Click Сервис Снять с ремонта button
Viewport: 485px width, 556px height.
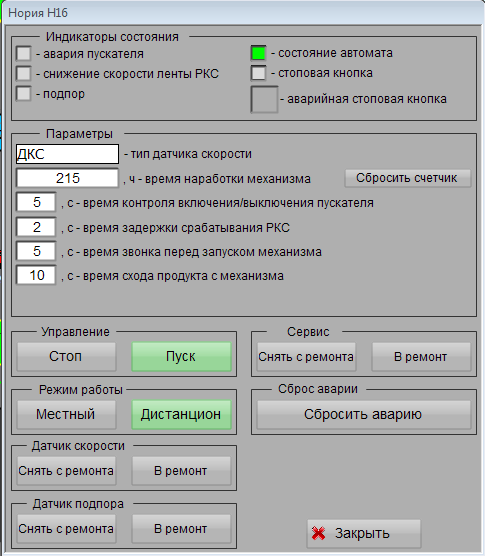[306, 357]
